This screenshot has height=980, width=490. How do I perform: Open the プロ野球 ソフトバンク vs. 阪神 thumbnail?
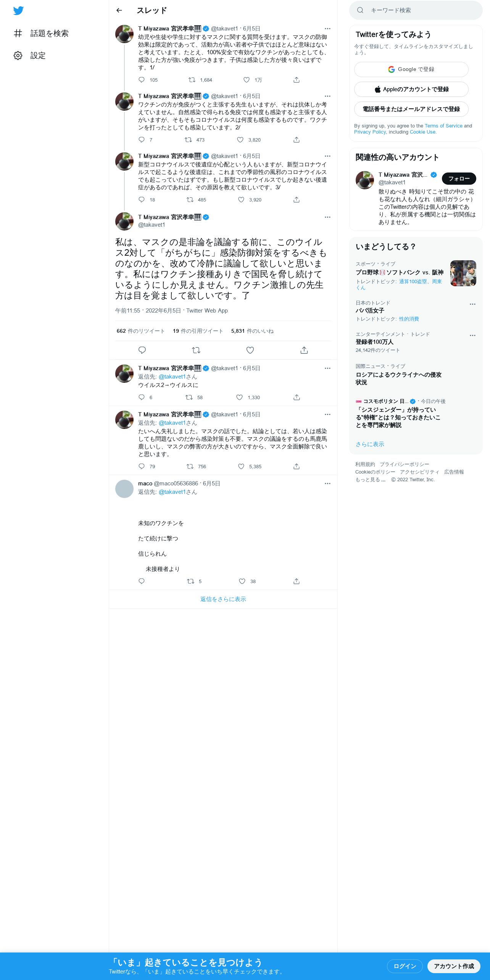(x=463, y=273)
